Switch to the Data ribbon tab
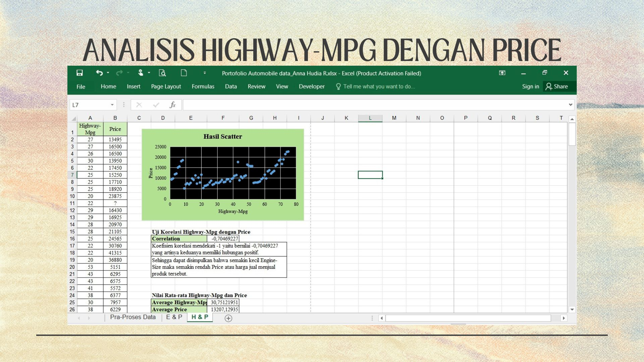 click(x=231, y=86)
